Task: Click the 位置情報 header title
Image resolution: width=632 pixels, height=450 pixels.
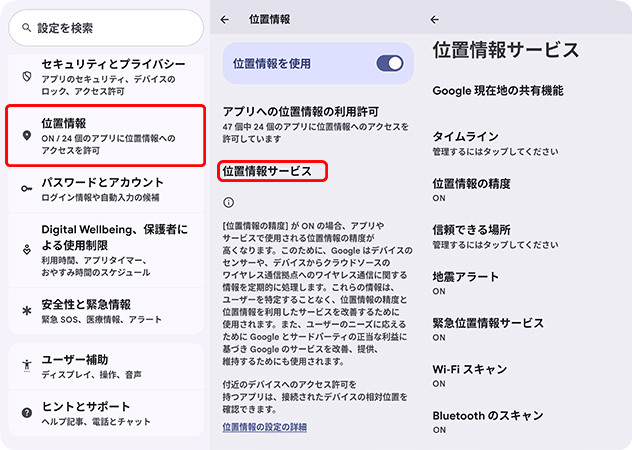Action: pyautogui.click(x=269, y=19)
